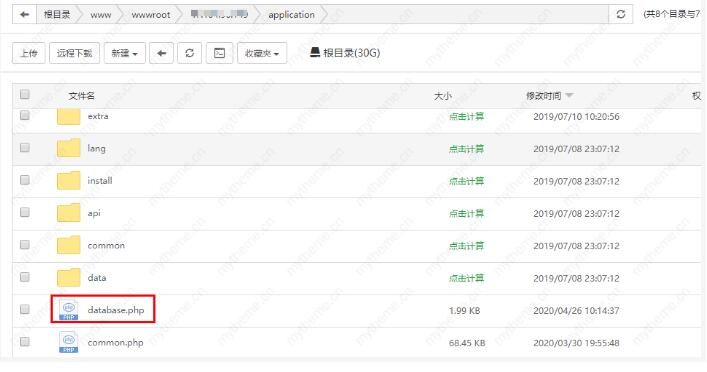Click the 上传 button

click(x=29, y=53)
